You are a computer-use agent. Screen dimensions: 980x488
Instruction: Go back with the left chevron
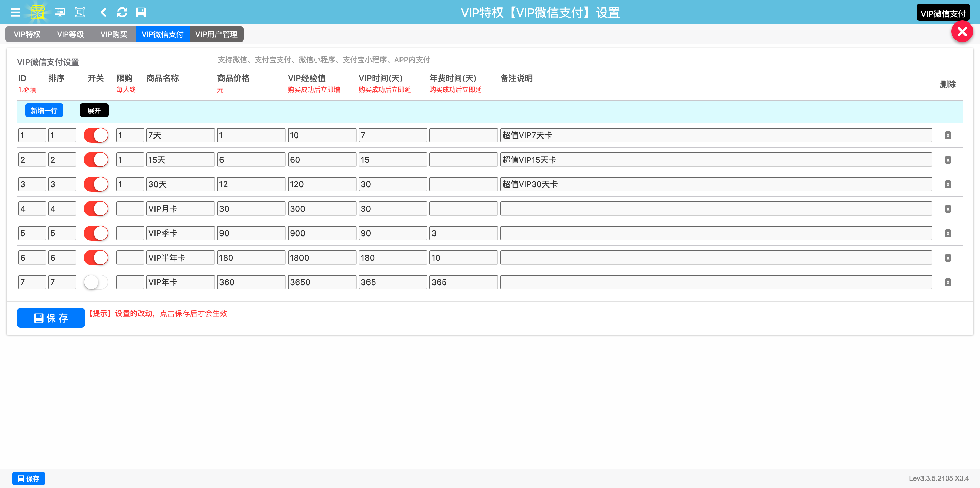tap(103, 13)
